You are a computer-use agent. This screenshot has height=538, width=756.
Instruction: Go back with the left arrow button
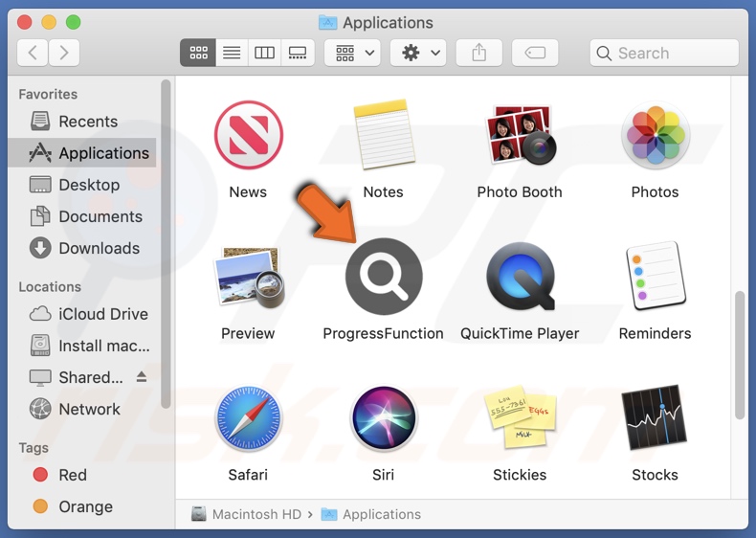pyautogui.click(x=33, y=52)
